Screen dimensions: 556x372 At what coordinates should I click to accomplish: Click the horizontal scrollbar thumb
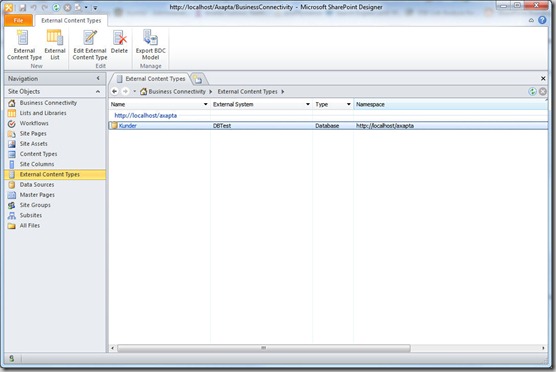coord(263,348)
